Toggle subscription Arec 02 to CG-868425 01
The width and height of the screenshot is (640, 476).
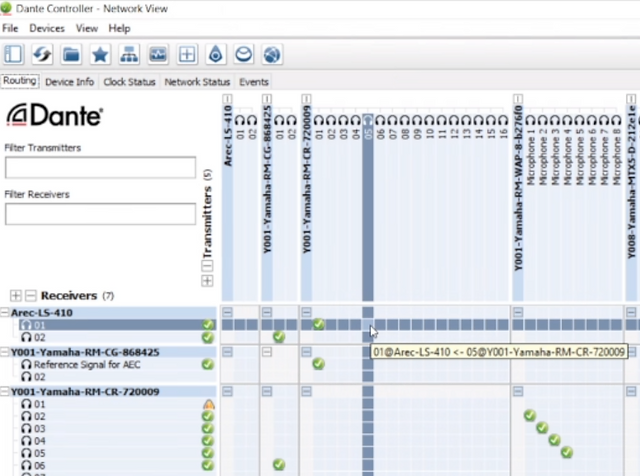pyautogui.click(x=279, y=337)
